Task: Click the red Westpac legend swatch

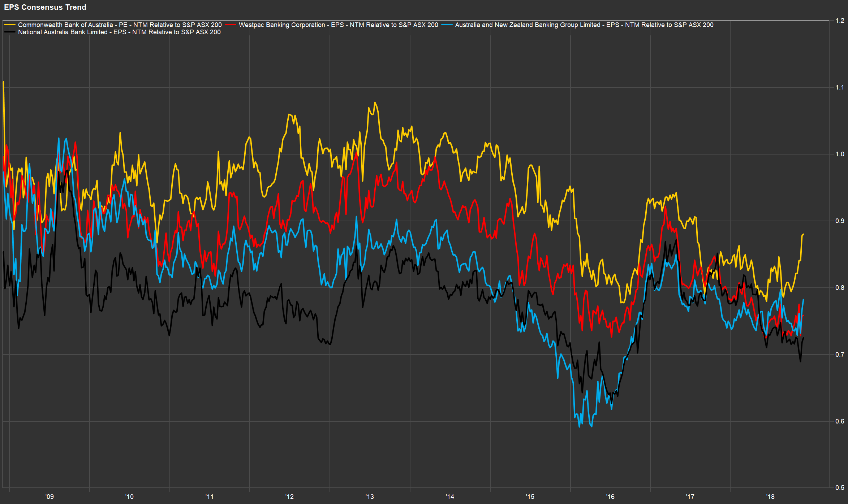Action: point(231,25)
